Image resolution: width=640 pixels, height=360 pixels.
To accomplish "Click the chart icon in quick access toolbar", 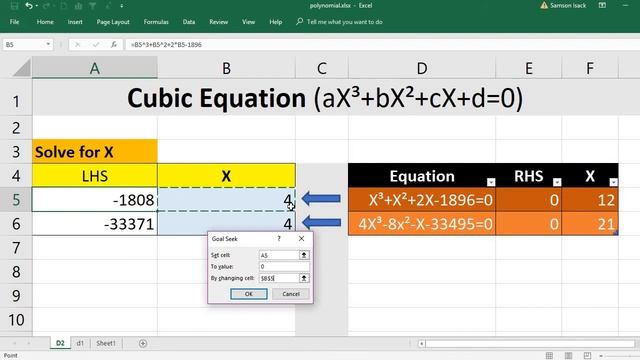I will (x=78, y=6).
